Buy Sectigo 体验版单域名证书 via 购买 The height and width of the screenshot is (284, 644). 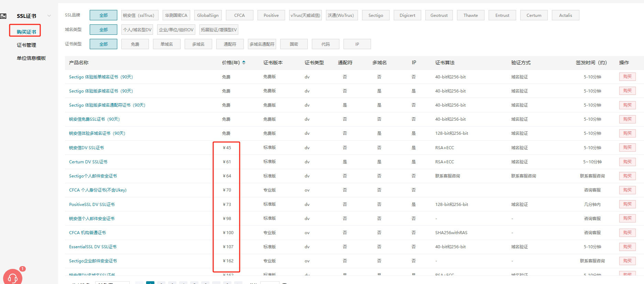tap(627, 77)
